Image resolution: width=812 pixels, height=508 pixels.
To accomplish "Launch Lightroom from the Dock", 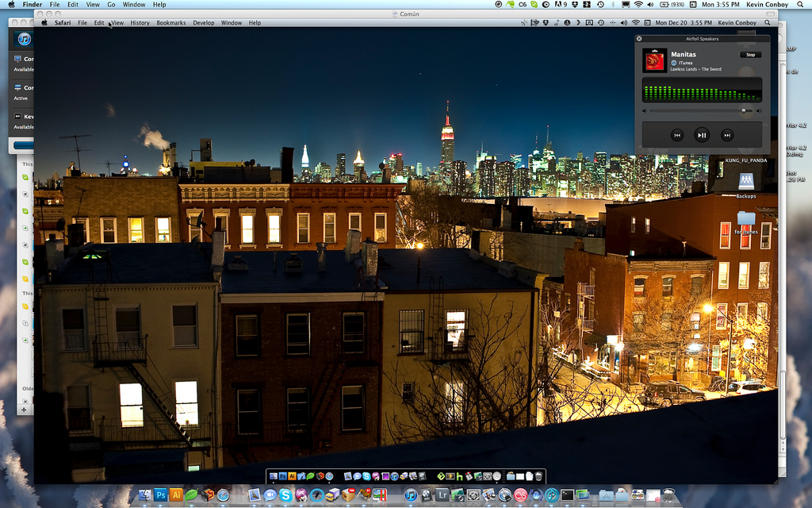I will pyautogui.click(x=442, y=495).
